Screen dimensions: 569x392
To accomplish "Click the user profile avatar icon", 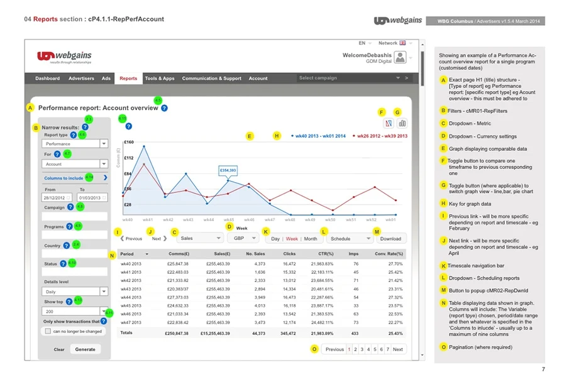I will point(400,58).
